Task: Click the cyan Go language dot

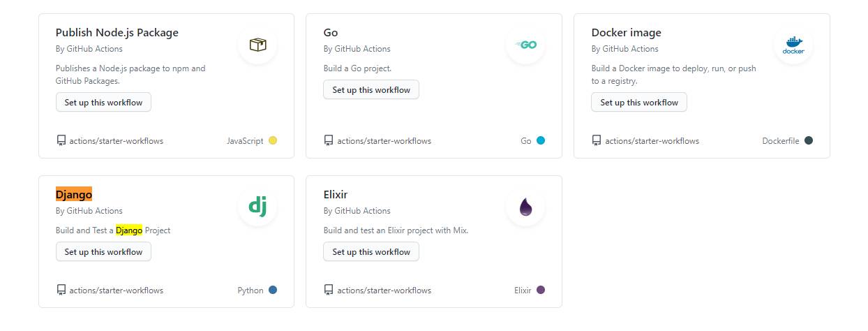Action: (541, 140)
